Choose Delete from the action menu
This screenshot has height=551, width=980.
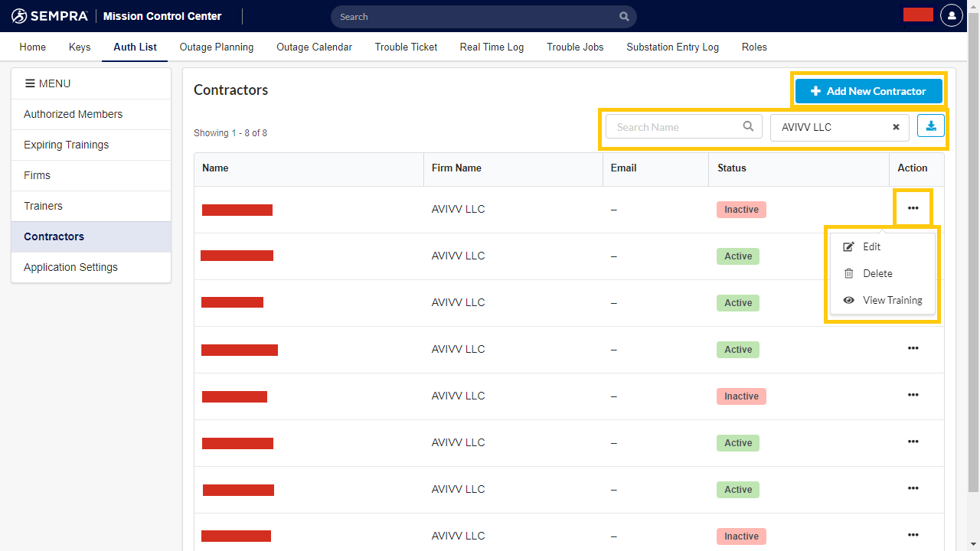877,273
